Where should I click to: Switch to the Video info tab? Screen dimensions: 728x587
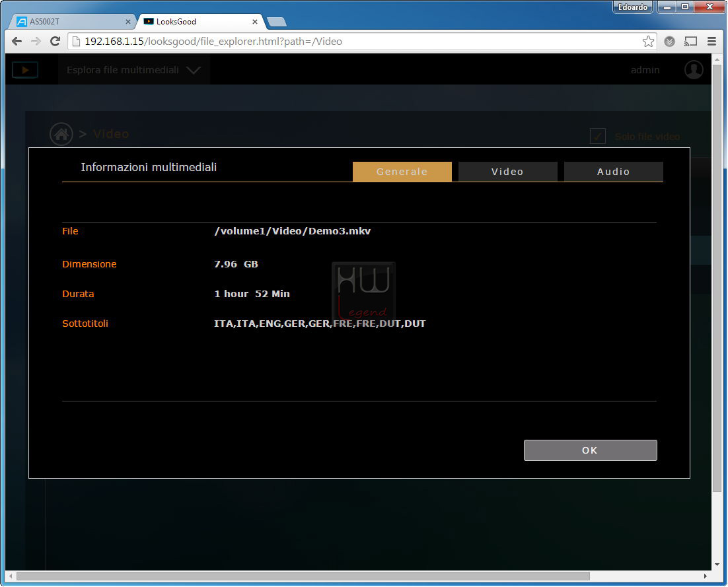tap(507, 172)
